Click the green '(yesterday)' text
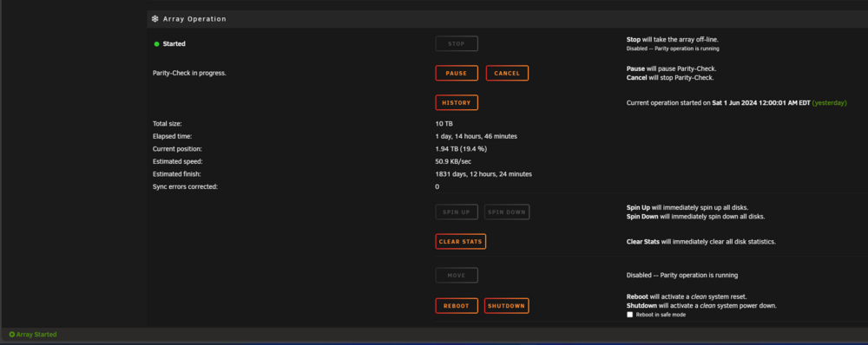This screenshot has width=868, height=345. [829, 103]
